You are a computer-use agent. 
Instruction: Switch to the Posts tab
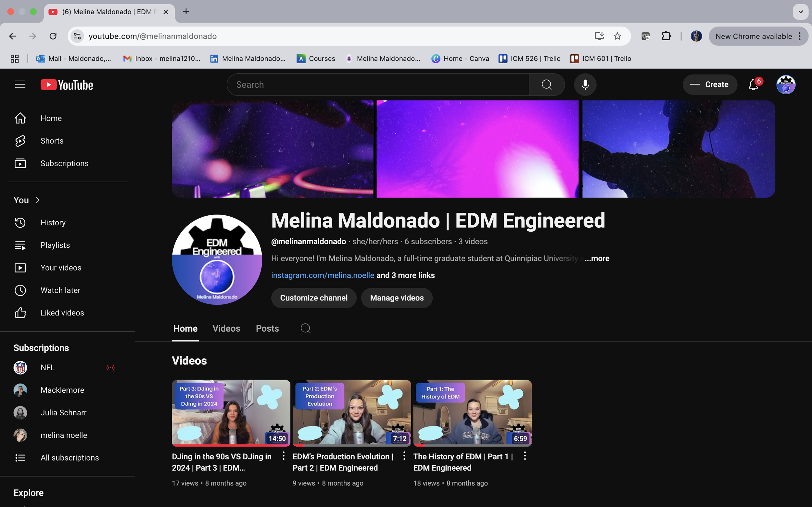[x=267, y=328]
